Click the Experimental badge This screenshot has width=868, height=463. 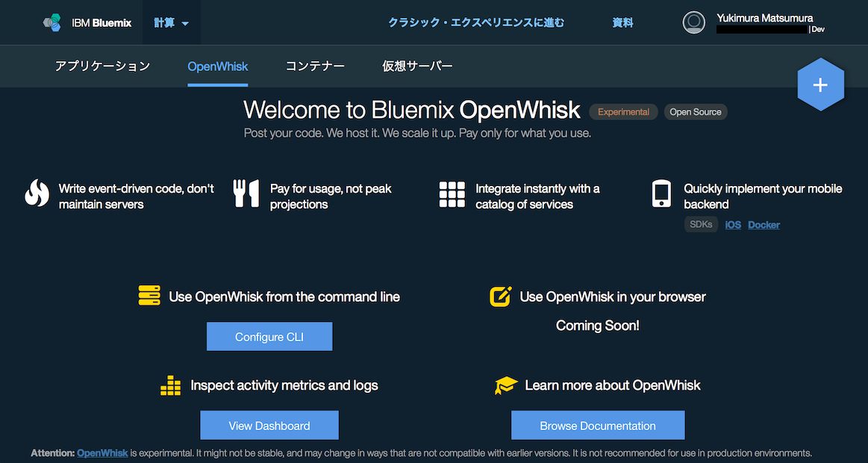point(623,112)
